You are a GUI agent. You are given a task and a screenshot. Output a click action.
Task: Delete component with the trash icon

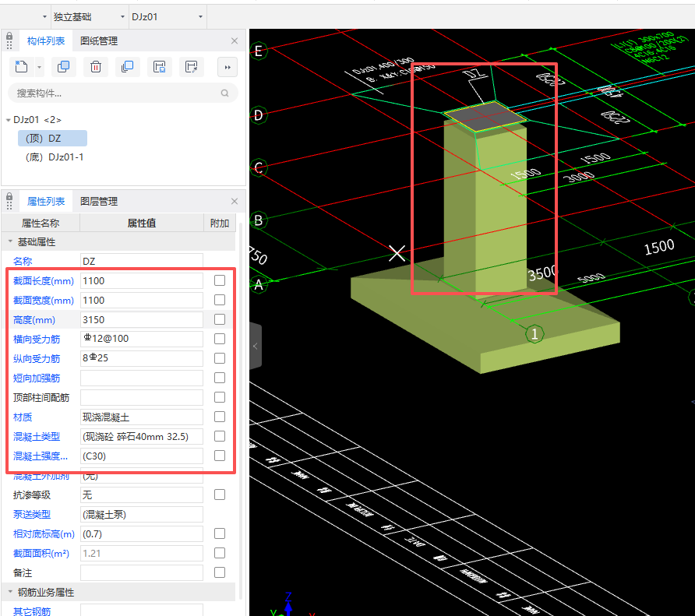95,67
